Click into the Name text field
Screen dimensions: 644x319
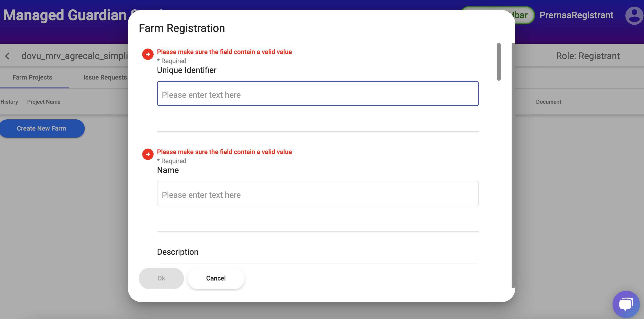tap(317, 193)
